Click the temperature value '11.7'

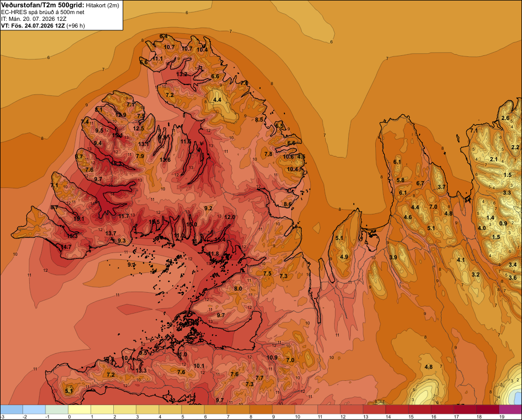tap(124, 217)
